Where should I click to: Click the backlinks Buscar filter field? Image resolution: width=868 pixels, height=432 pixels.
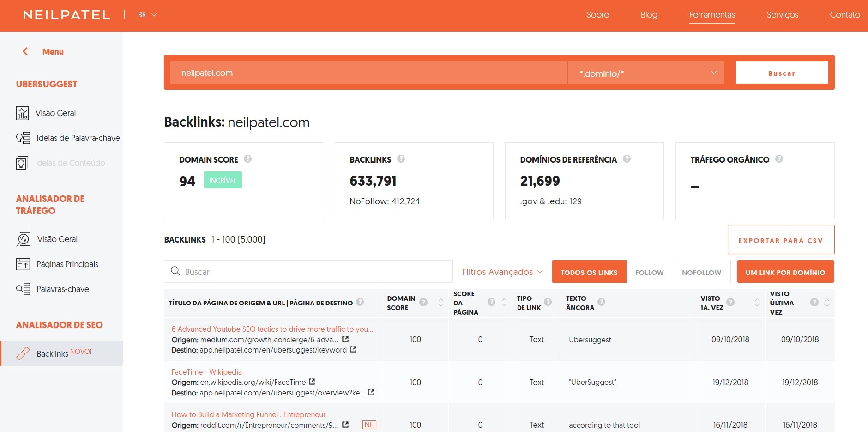click(x=308, y=272)
